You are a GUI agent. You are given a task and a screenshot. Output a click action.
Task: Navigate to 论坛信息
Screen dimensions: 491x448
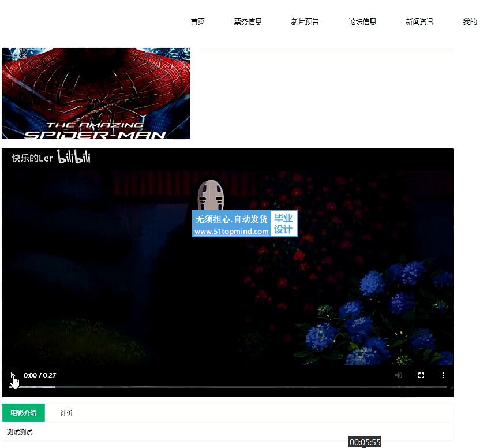[x=362, y=21]
